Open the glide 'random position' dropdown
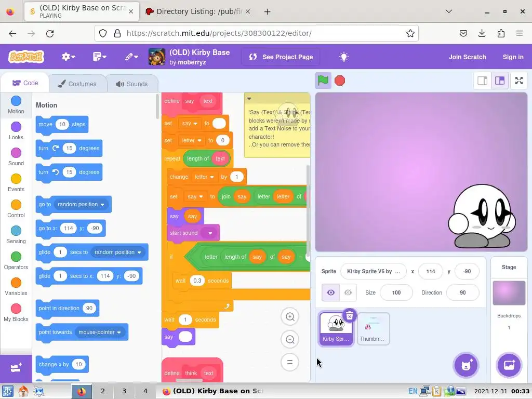This screenshot has height=399, width=532. (x=117, y=252)
